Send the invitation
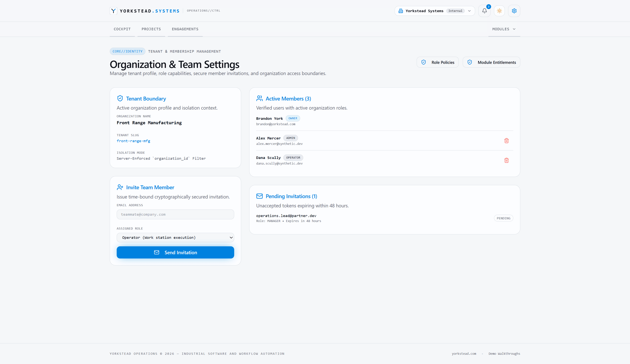This screenshot has height=364, width=630. [x=175, y=253]
